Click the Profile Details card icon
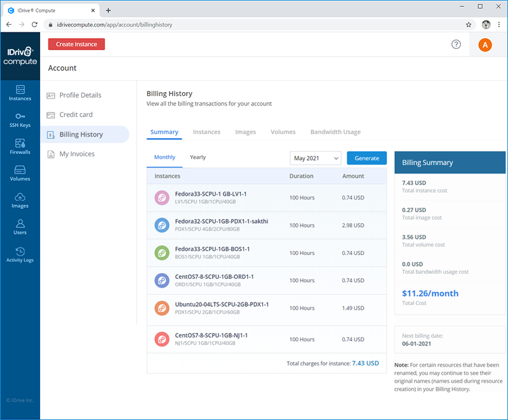This screenshot has height=420, width=508. [x=51, y=95]
